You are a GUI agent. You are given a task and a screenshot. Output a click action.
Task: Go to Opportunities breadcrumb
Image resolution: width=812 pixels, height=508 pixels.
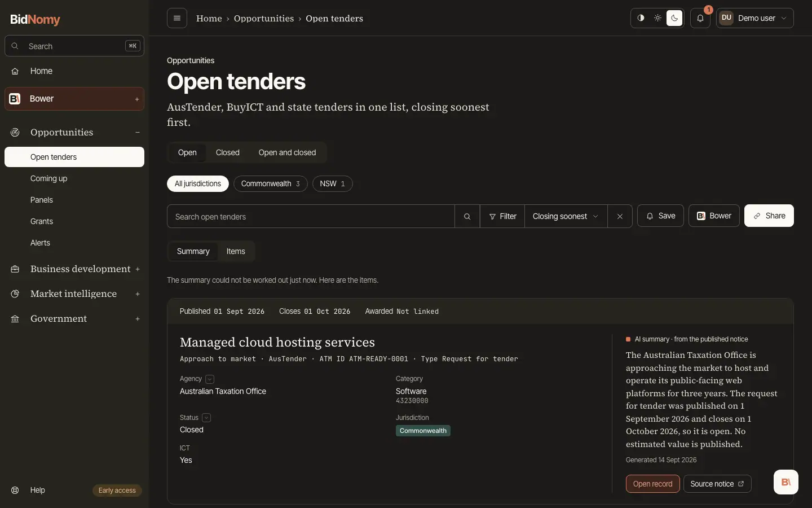264,19
